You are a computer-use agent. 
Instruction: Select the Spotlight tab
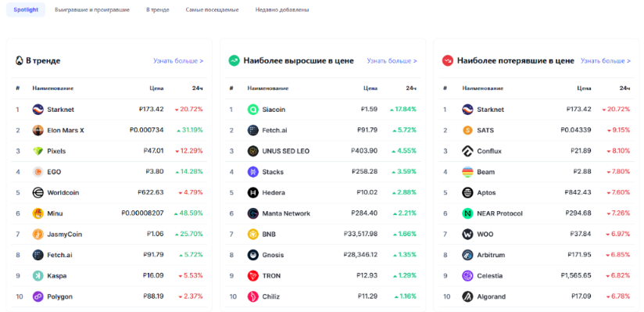coord(26,10)
